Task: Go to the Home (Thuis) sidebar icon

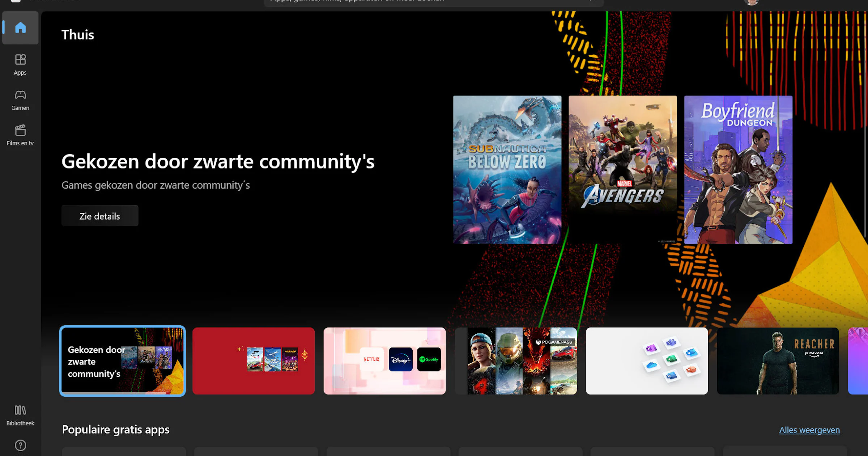Action: [20, 28]
